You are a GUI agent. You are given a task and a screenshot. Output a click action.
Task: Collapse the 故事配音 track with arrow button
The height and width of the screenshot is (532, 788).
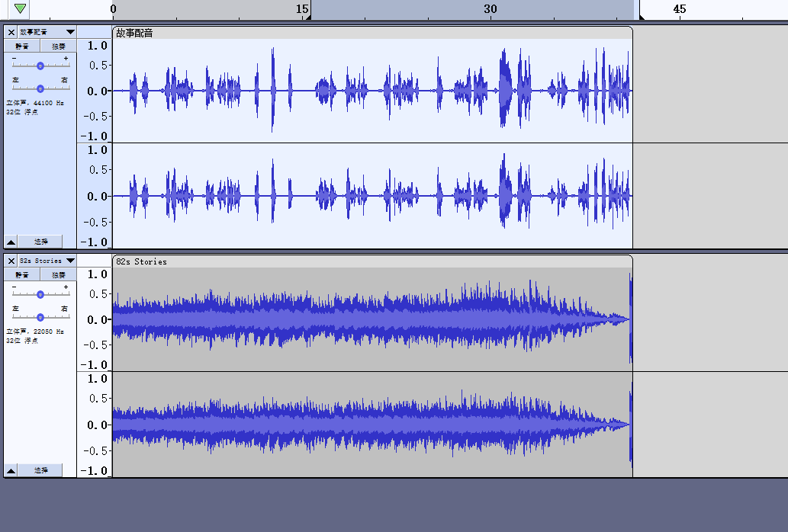tap(11, 242)
